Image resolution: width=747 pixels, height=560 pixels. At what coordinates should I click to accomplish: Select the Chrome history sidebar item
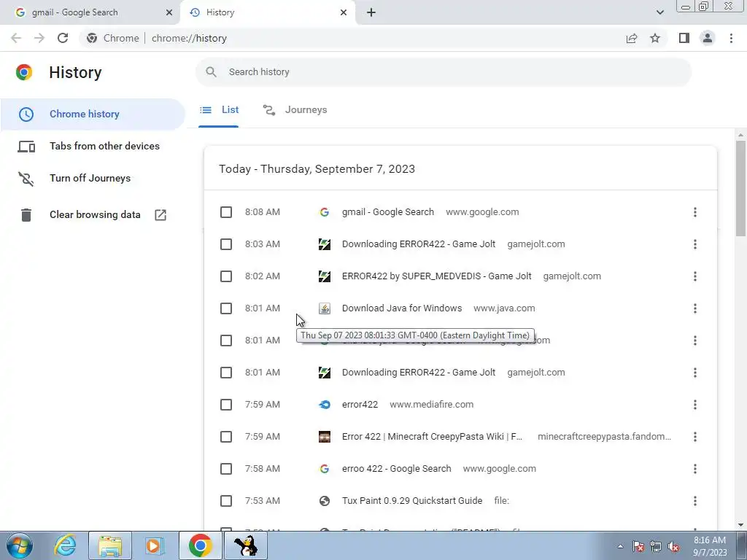point(93,114)
